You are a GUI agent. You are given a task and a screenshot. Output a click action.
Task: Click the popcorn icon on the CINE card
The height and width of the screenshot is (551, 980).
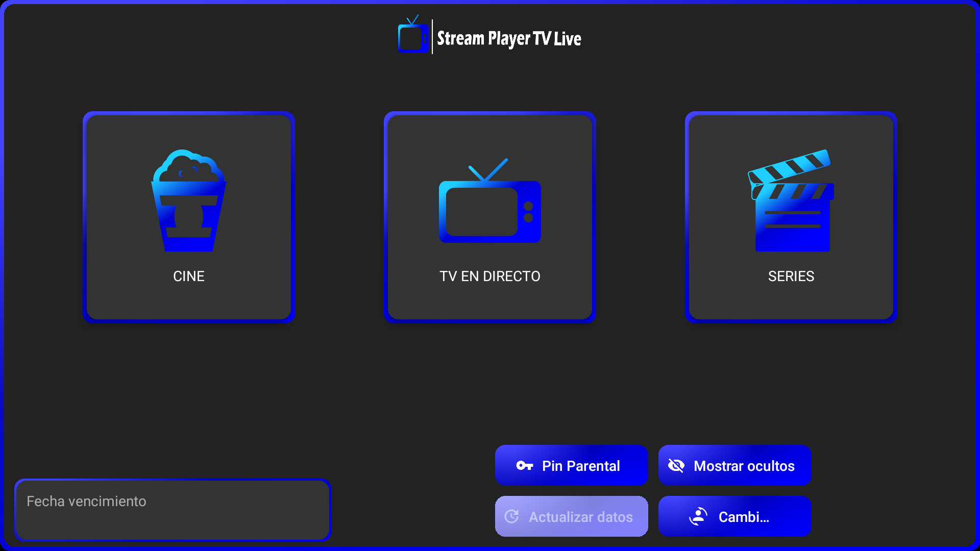pyautogui.click(x=188, y=201)
